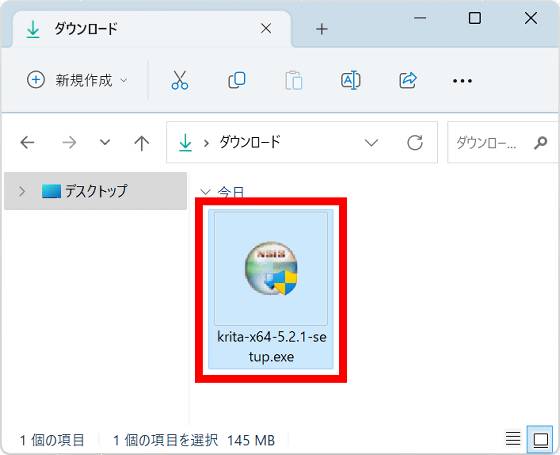Close the Explorer window
560x455 pixels.
point(531,18)
